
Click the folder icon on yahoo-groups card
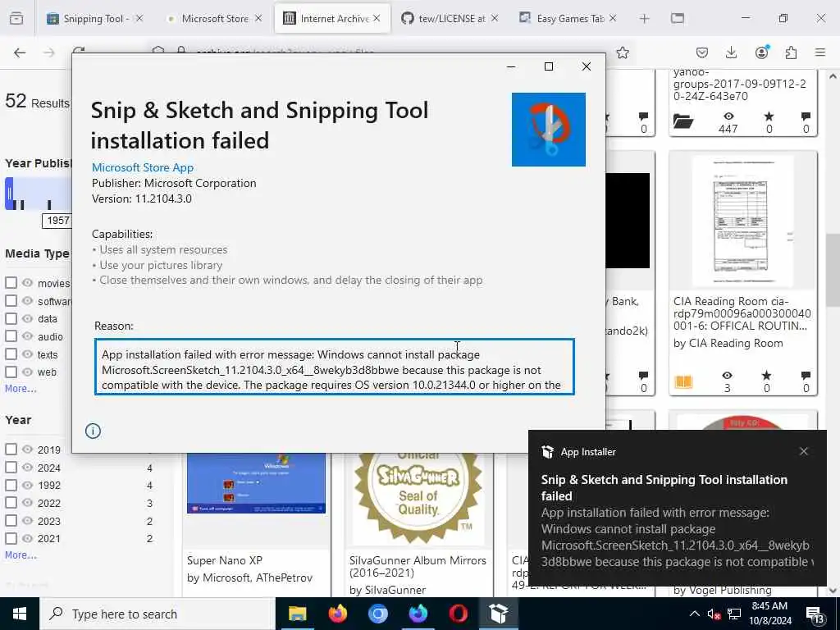(x=683, y=121)
